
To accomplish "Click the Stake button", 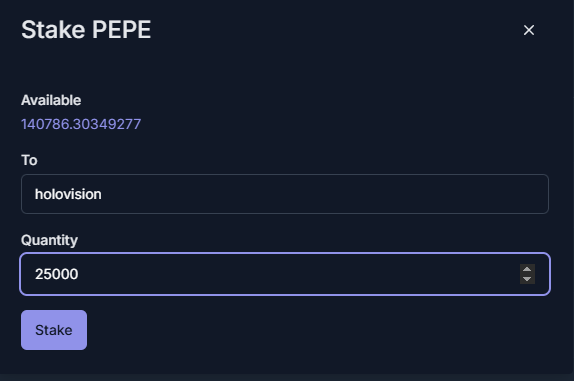I will point(54,330).
